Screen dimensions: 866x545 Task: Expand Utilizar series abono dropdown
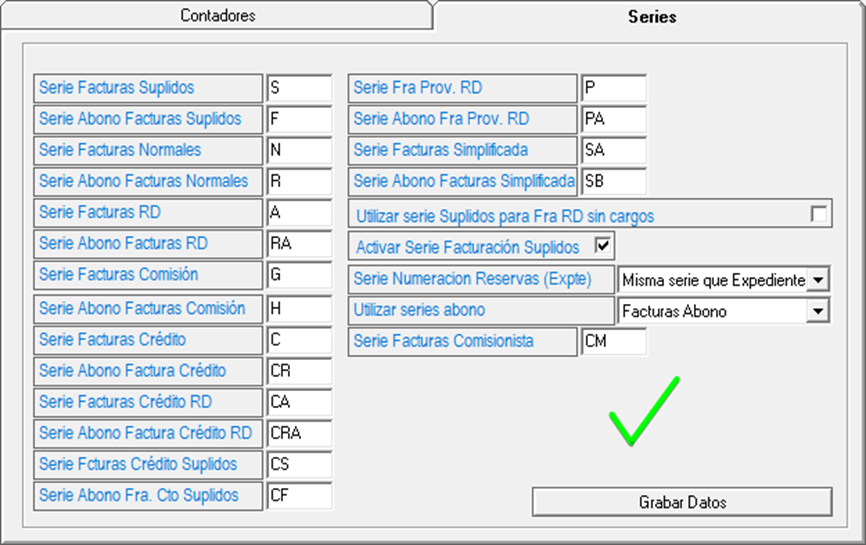pyautogui.click(x=819, y=311)
